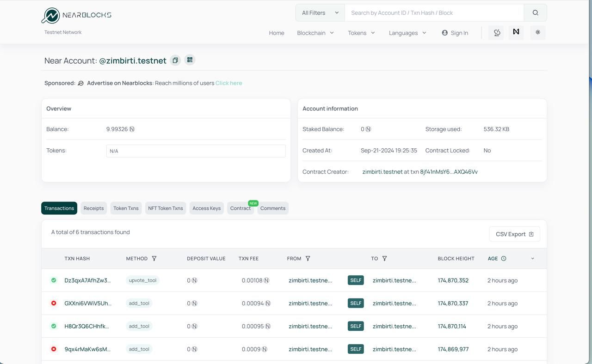Filter transactions by From funnel icon
This screenshot has height=364, width=592.
click(308, 259)
